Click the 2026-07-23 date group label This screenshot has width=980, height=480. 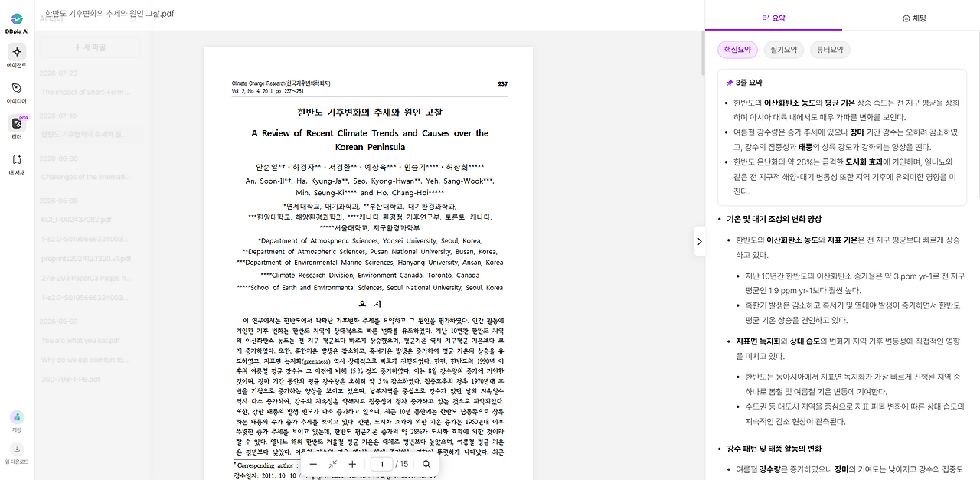(x=58, y=73)
